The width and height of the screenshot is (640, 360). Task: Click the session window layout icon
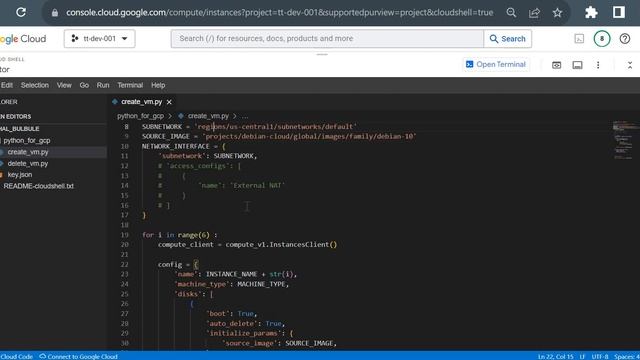pyautogui.click(x=577, y=65)
